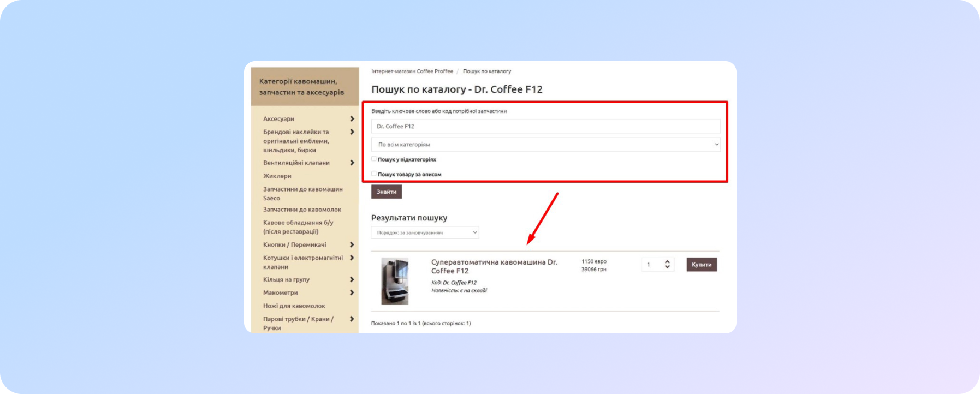Open Вентиляційні клапани category
980x394 pixels.
point(296,163)
